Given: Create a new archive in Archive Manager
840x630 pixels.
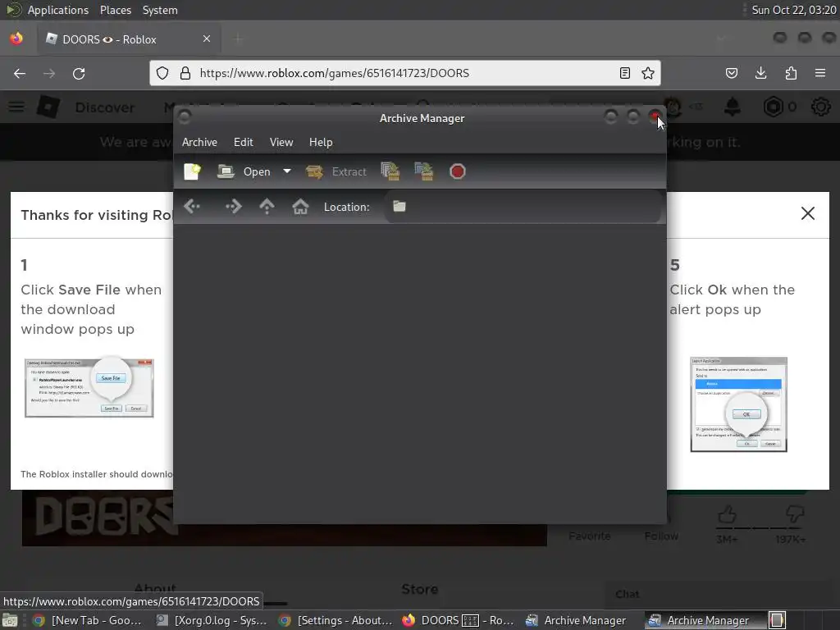Looking at the screenshot, I should (192, 171).
